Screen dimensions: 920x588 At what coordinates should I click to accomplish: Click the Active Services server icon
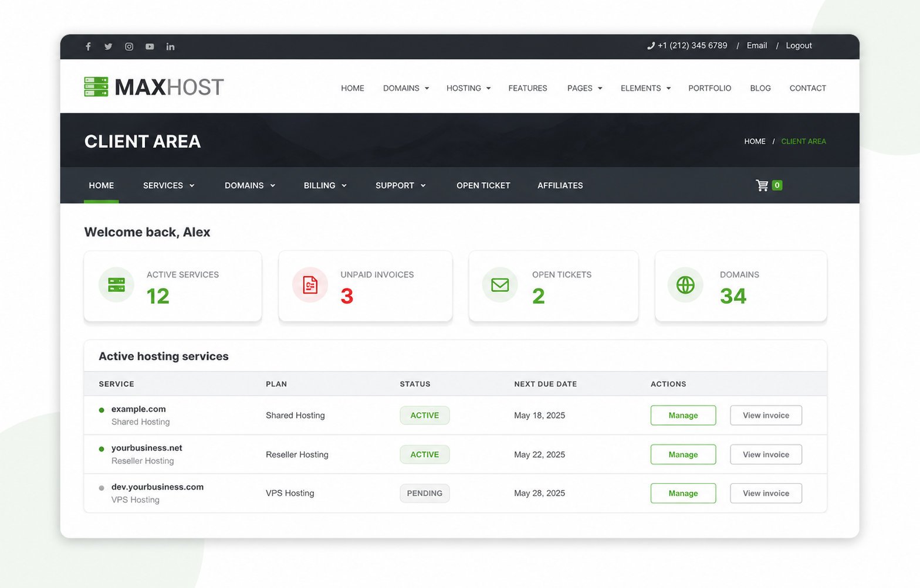[x=116, y=285]
